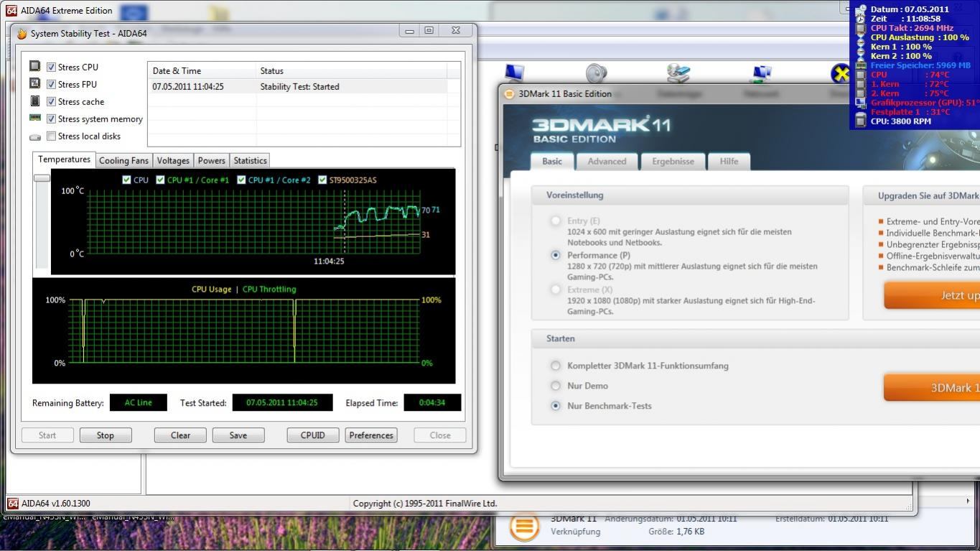This screenshot has height=551, width=980.
Task: Click the flame icon of System Stability Test
Action: point(22,34)
